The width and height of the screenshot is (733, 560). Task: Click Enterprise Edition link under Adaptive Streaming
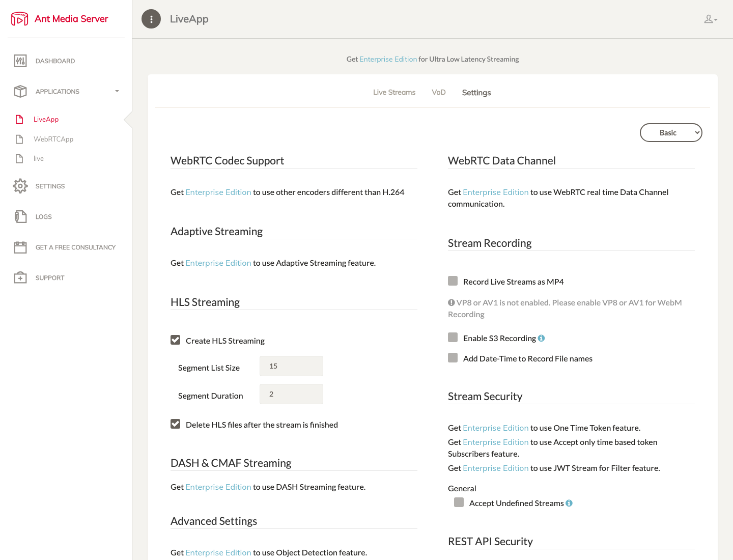coord(218,263)
